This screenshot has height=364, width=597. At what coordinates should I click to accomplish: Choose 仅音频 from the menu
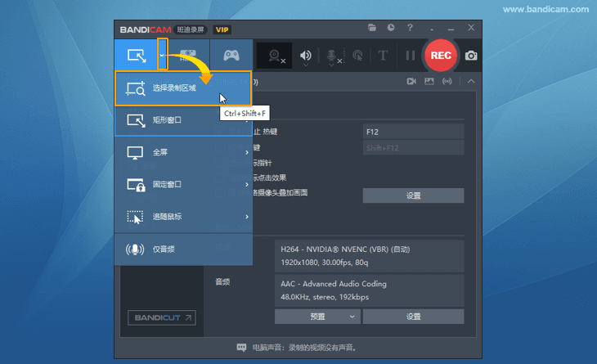click(183, 249)
